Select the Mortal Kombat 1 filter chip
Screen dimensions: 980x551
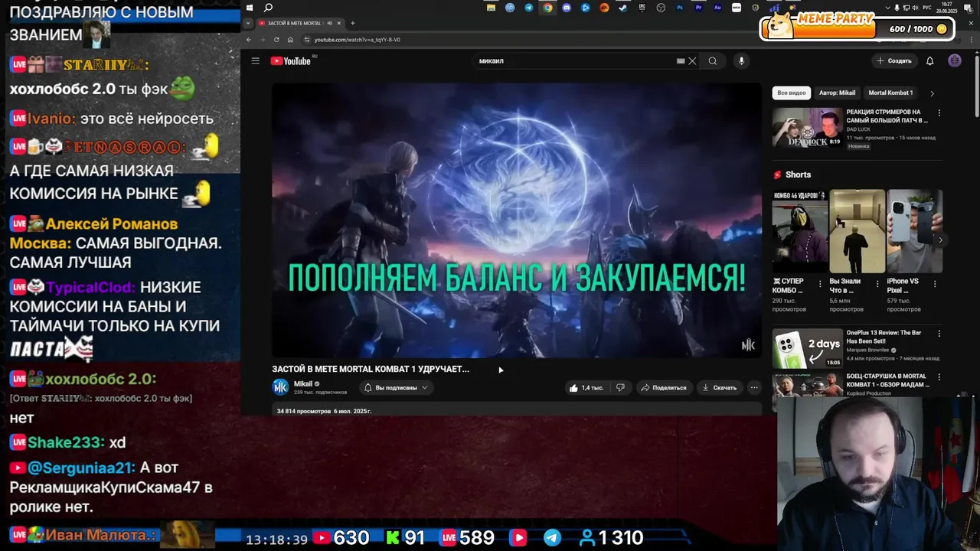click(890, 93)
